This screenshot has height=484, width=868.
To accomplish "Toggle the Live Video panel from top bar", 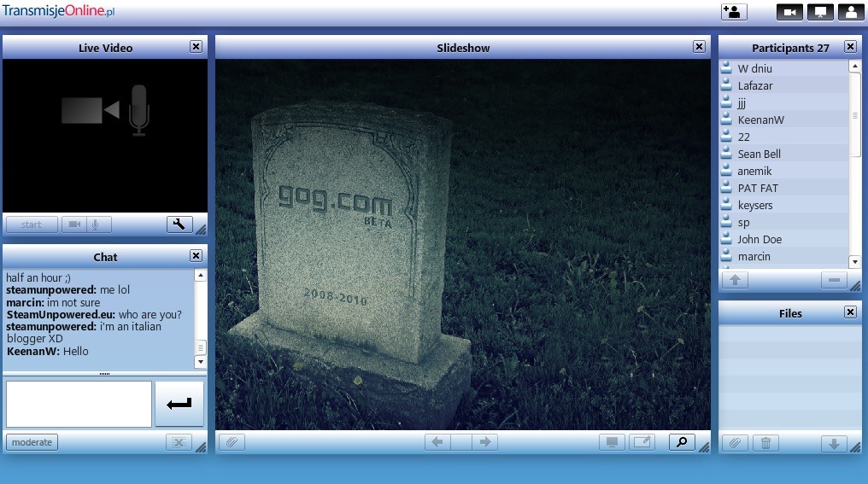I will 789,12.
